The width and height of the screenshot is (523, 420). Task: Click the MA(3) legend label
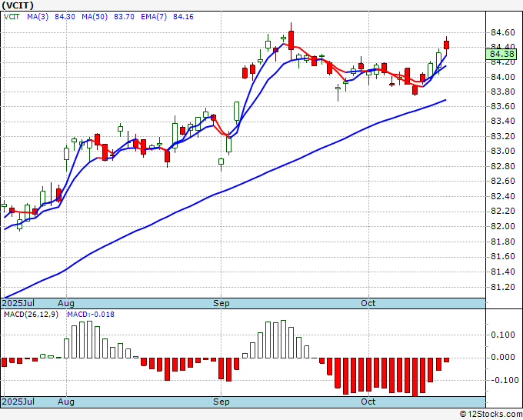[x=38, y=17]
